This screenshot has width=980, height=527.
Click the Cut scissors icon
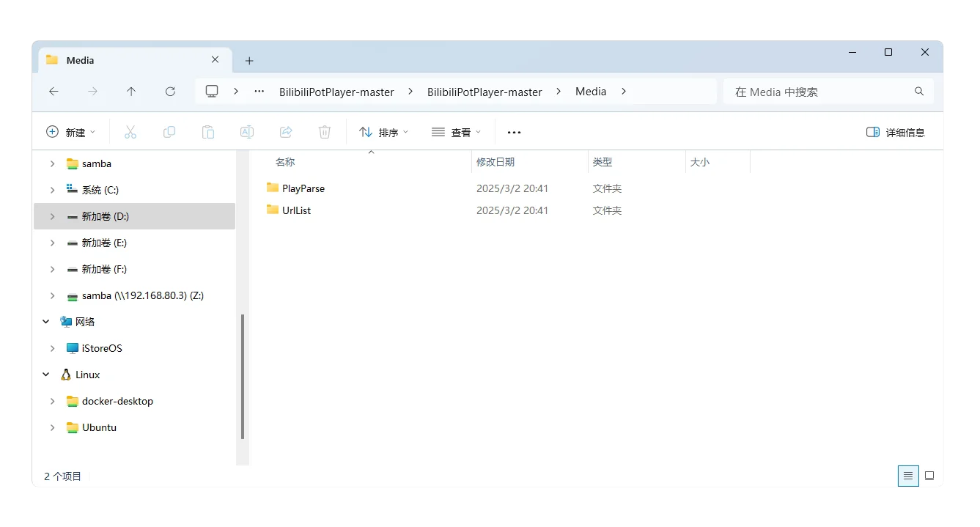130,132
